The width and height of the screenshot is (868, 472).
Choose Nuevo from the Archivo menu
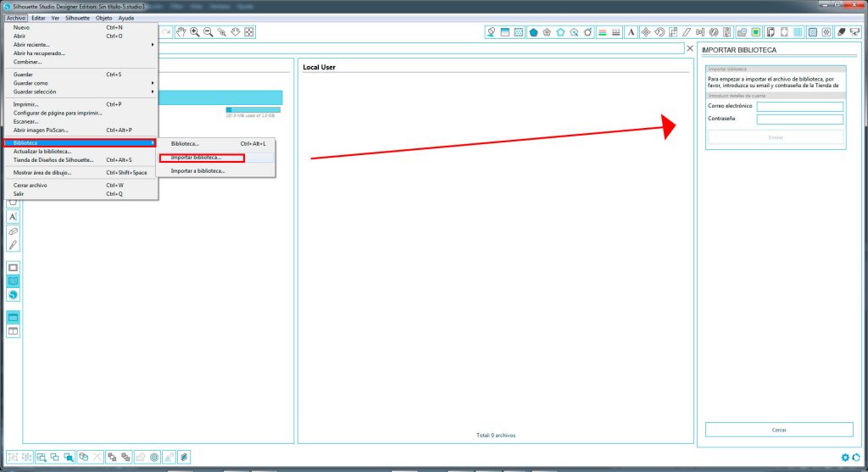tap(81, 27)
